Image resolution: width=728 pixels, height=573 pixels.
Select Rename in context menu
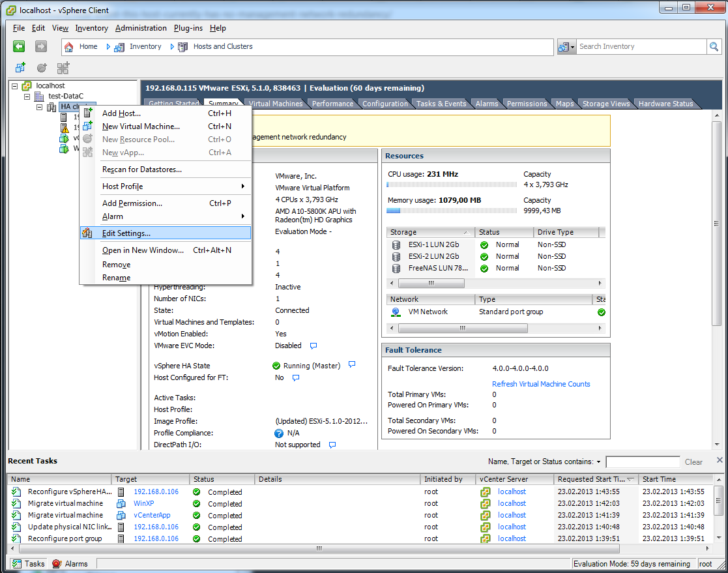(x=166, y=278)
